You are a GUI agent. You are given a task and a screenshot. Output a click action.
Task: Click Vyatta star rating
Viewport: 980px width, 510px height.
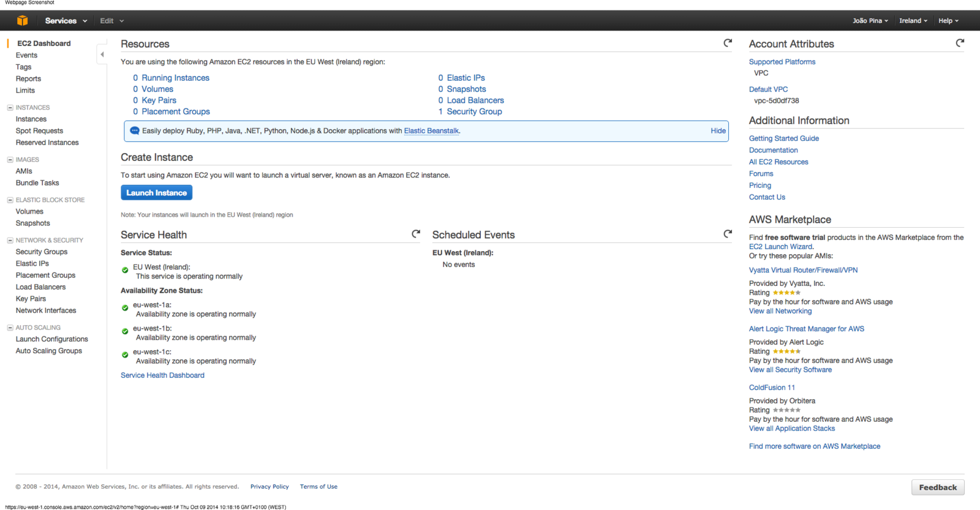786,293
